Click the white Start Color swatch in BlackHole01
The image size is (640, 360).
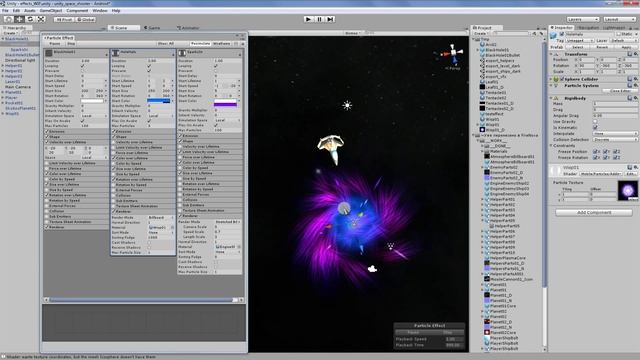[x=92, y=101]
